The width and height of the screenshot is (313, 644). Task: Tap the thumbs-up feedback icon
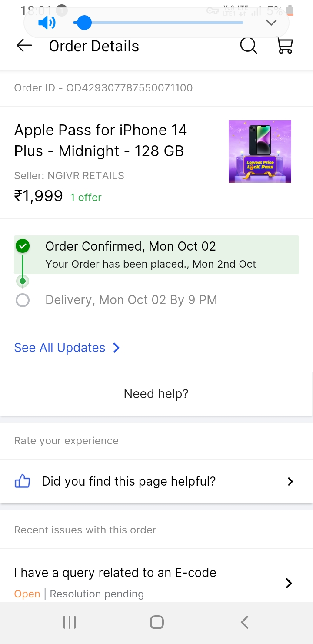(22, 481)
